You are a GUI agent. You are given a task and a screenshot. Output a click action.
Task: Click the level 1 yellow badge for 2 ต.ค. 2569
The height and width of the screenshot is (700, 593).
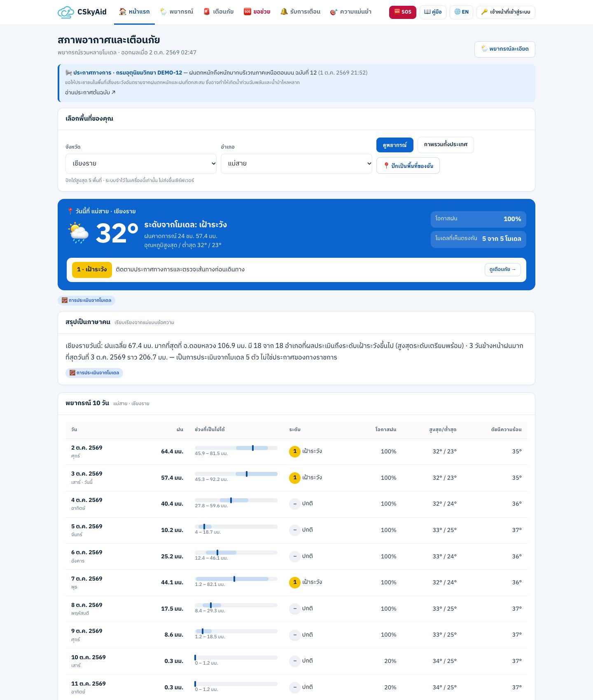[x=295, y=452]
